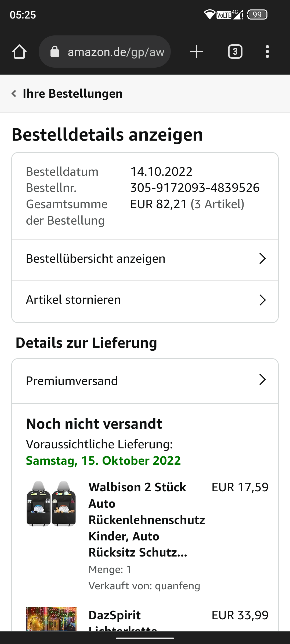The image size is (290, 644).
Task: Tap the Wi-Fi status icon
Action: (209, 14)
